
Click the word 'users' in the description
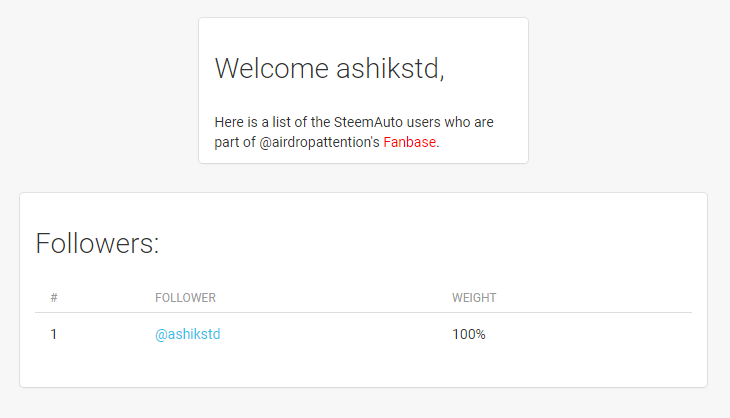coord(424,122)
